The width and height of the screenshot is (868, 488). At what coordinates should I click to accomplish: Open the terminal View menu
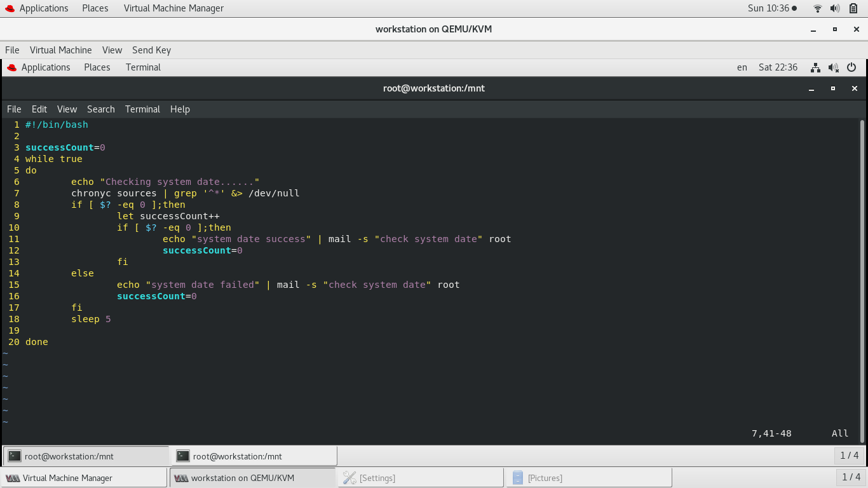[67, 109]
